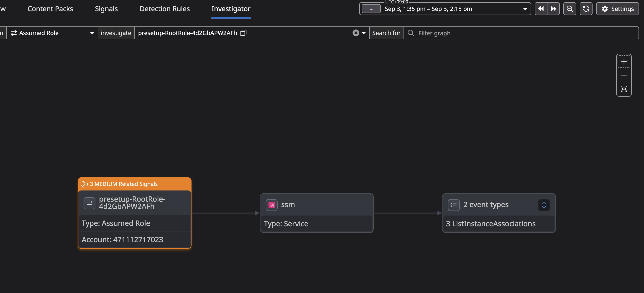The image size is (644, 293).
Task: Open the Assumed Role entity dropdown
Action: (x=92, y=33)
